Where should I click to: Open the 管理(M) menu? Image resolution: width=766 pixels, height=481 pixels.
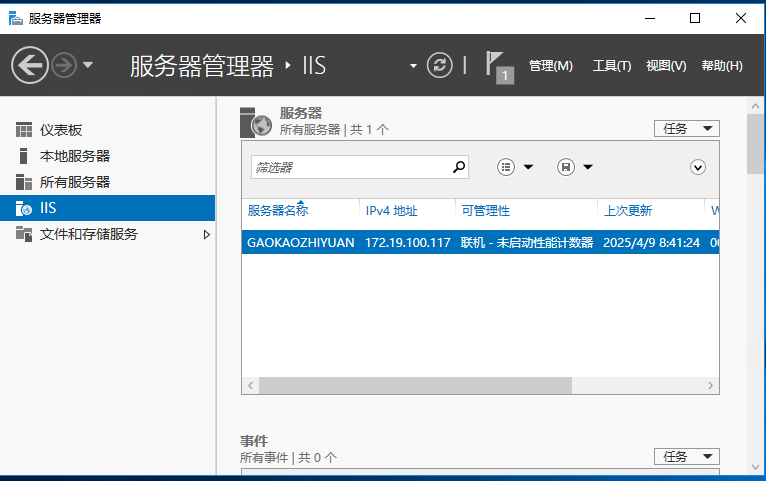pyautogui.click(x=551, y=66)
